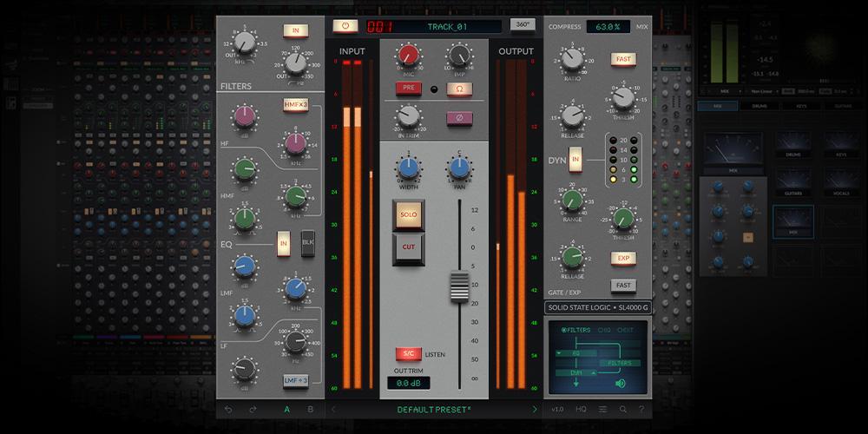Screen dimensions: 868x434
Task: Switch to preset slot B
Action: click(311, 409)
